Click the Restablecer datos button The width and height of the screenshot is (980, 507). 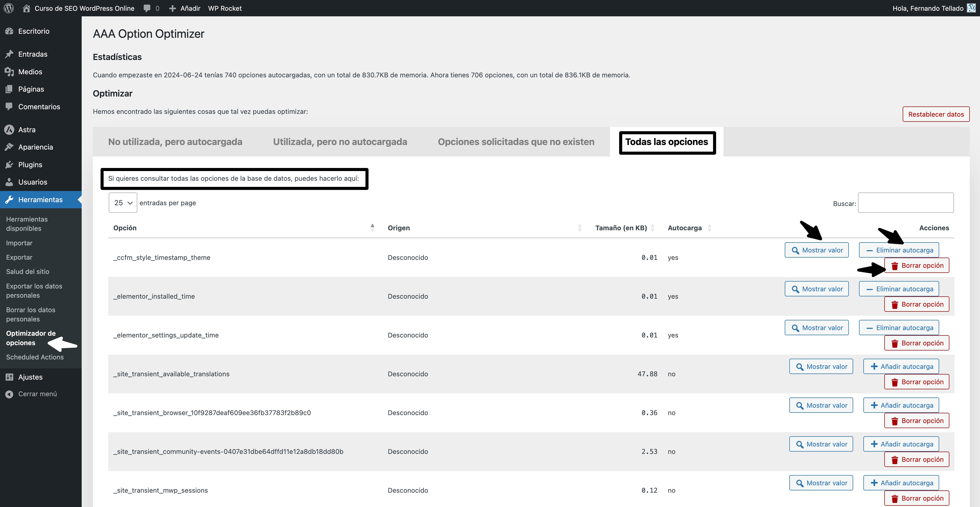936,114
